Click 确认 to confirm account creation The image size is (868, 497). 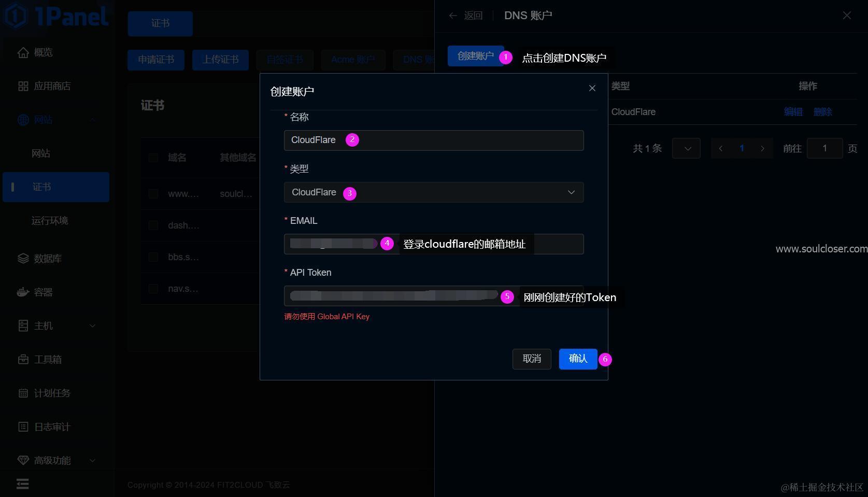(x=578, y=359)
